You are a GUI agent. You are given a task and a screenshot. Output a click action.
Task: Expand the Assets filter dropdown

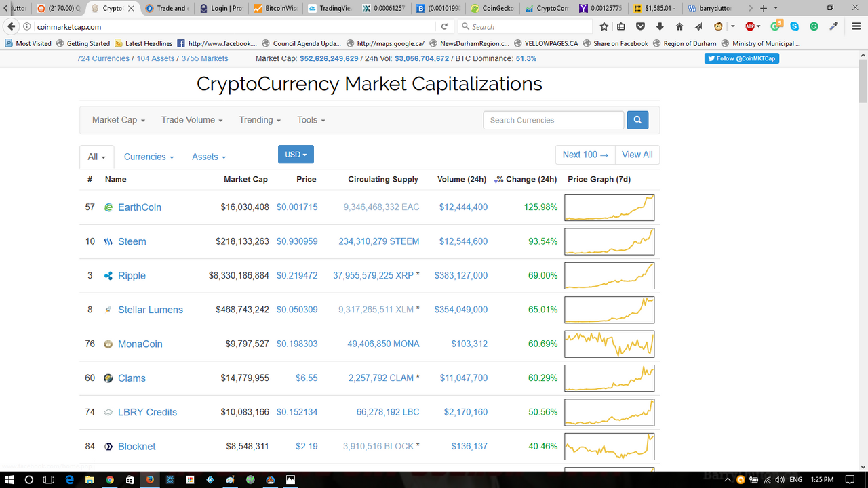209,157
